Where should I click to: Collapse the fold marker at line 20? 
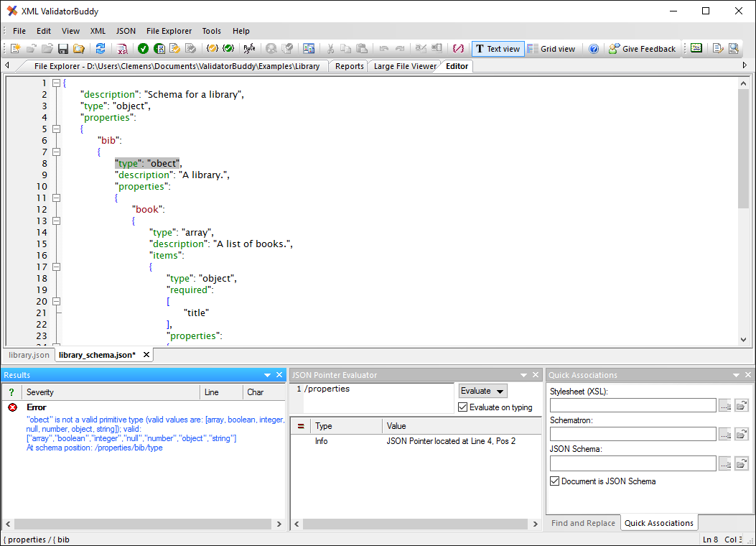pyautogui.click(x=57, y=302)
